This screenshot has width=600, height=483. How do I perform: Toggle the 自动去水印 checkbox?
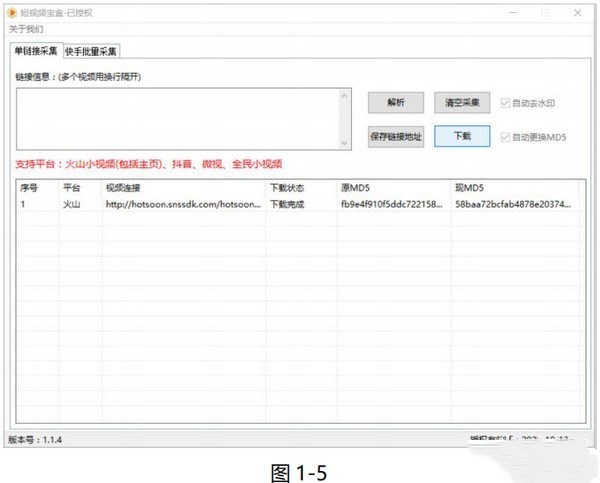point(505,103)
